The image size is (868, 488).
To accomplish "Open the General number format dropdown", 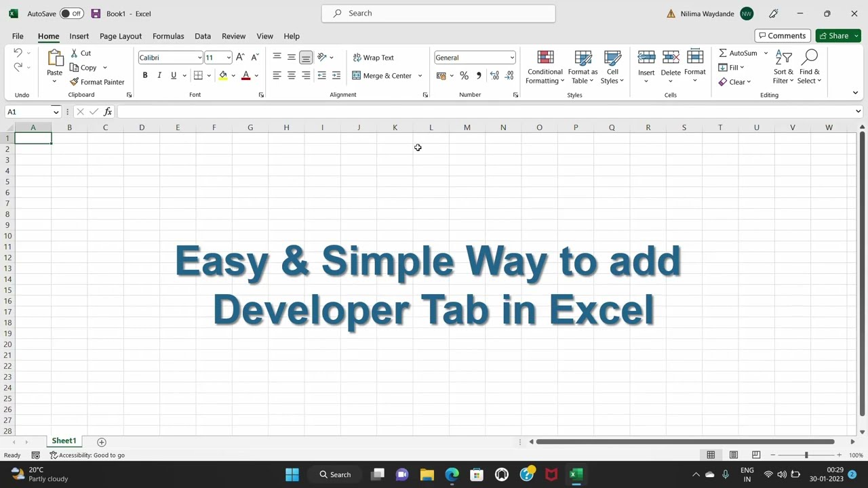I will point(511,58).
